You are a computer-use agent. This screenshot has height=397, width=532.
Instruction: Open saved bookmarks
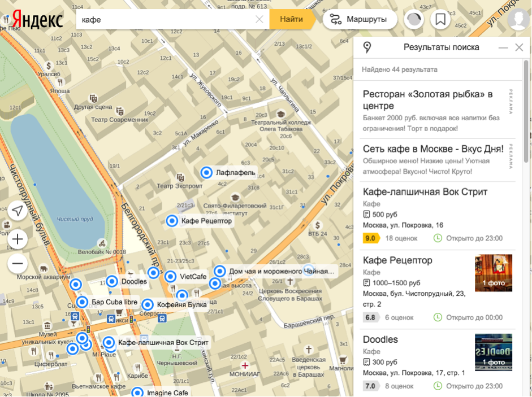point(440,19)
